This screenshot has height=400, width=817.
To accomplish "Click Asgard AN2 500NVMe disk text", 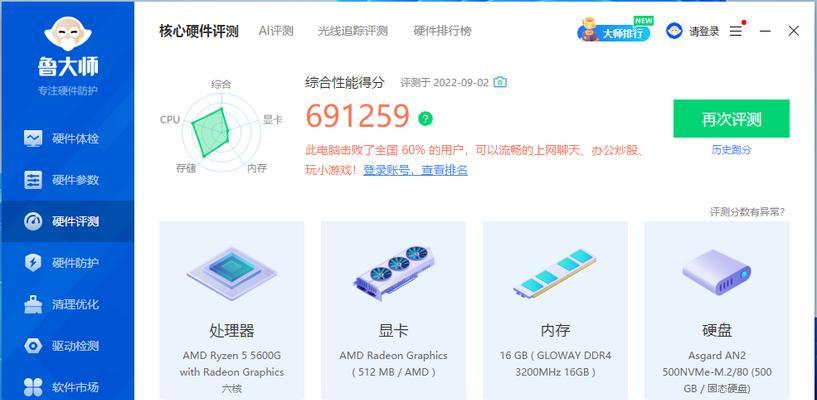I will point(717,372).
